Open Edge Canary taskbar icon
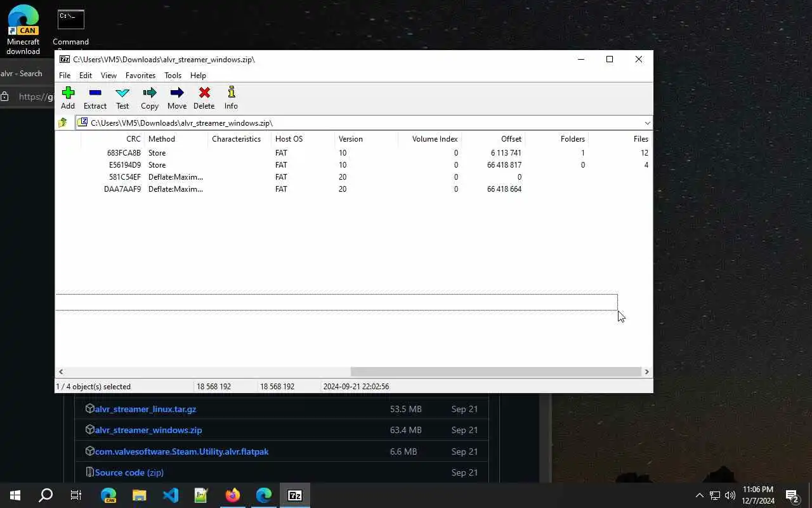The image size is (812, 508). (108, 495)
